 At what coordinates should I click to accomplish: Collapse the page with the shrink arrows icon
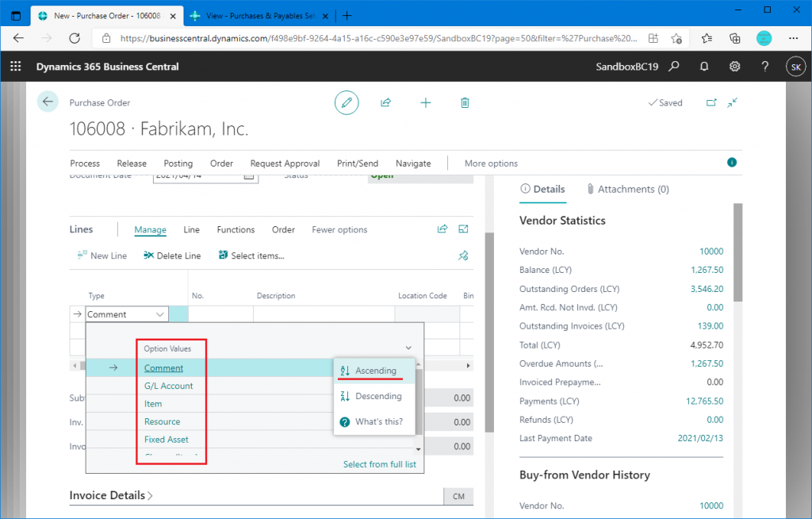[732, 102]
